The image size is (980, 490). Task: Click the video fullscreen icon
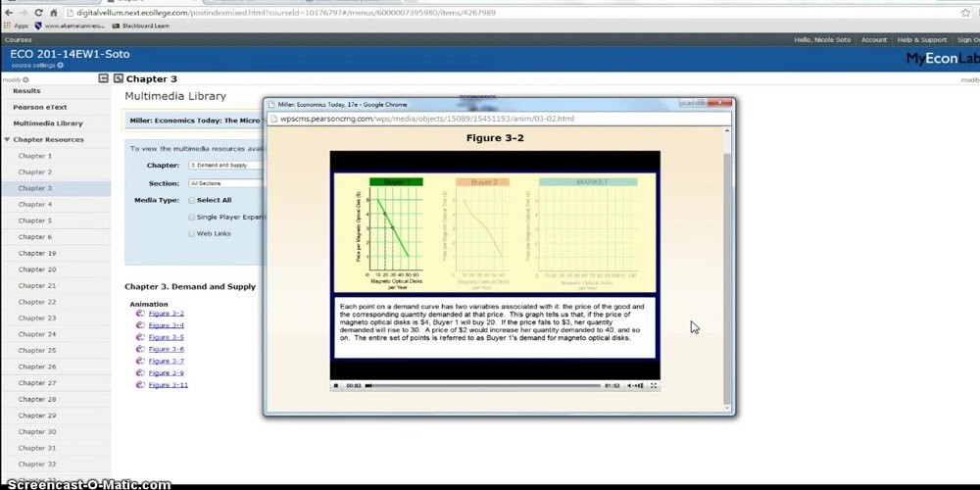pos(654,386)
